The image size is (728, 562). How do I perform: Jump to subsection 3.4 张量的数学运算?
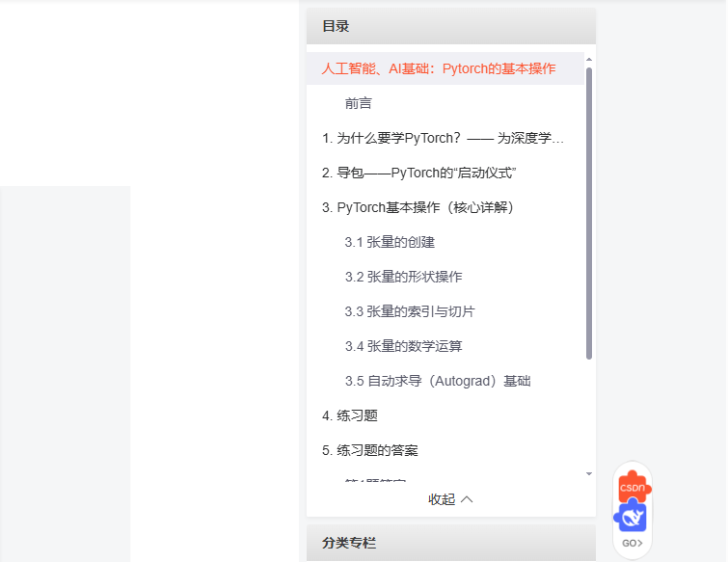click(x=403, y=346)
